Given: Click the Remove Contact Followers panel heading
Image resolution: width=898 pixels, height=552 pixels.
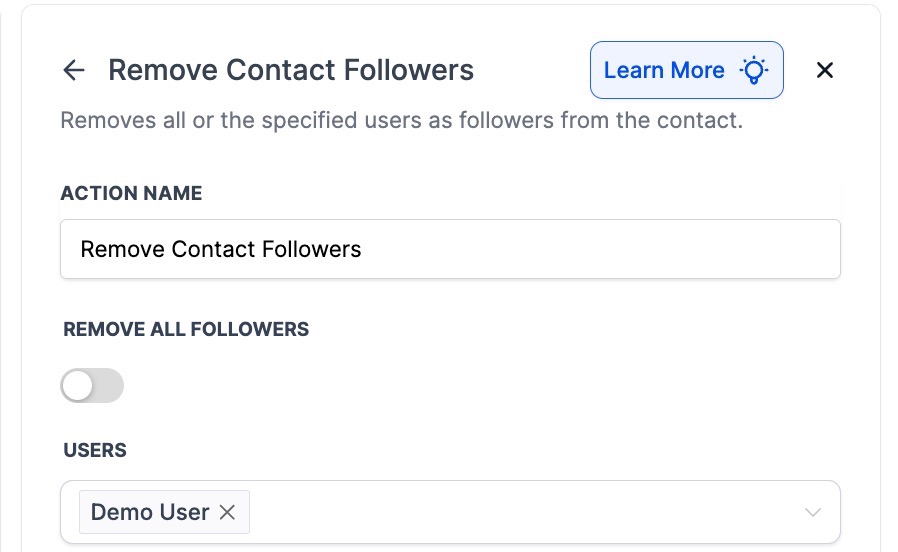Looking at the screenshot, I should (x=291, y=70).
